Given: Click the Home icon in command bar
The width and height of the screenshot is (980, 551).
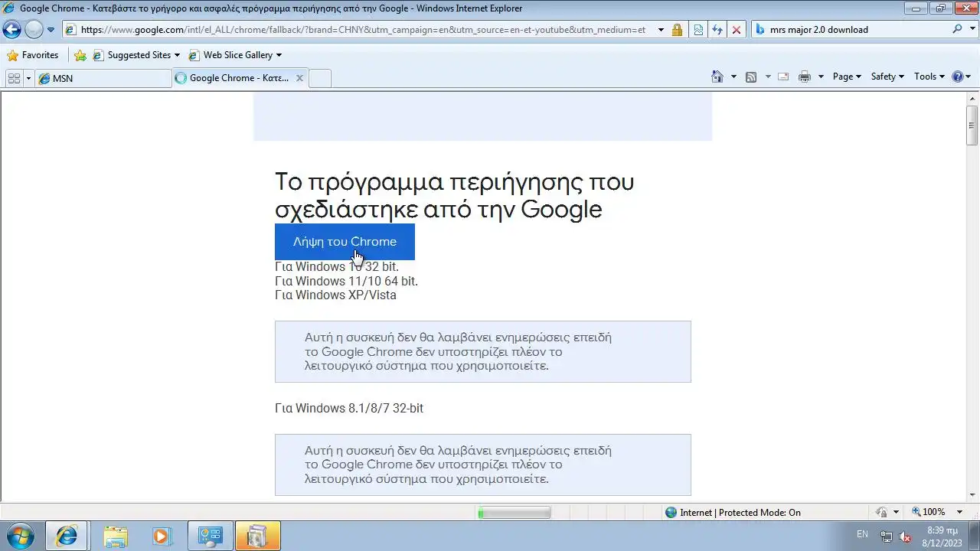Looking at the screenshot, I should click(x=717, y=77).
